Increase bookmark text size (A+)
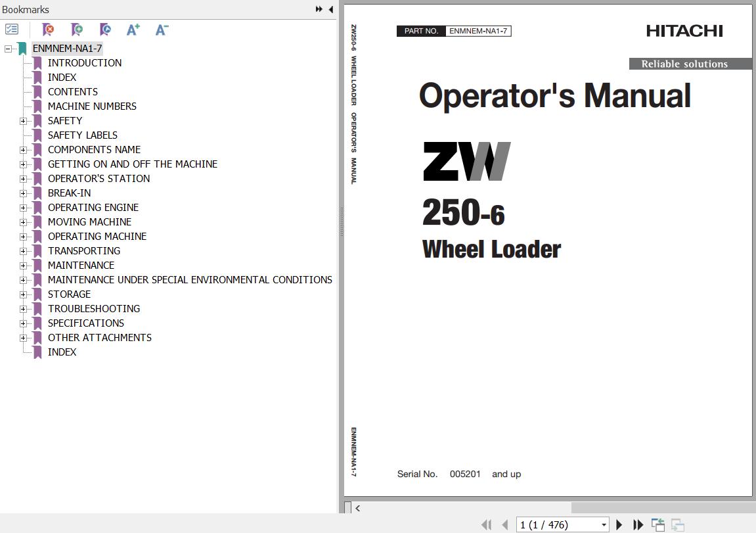Screen dimensions: 756x533 [x=133, y=30]
